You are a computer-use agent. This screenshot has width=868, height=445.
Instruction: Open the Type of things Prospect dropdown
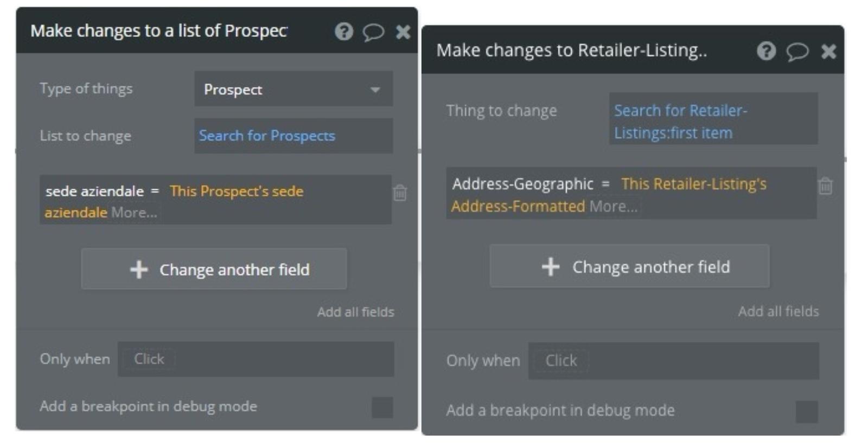click(293, 90)
